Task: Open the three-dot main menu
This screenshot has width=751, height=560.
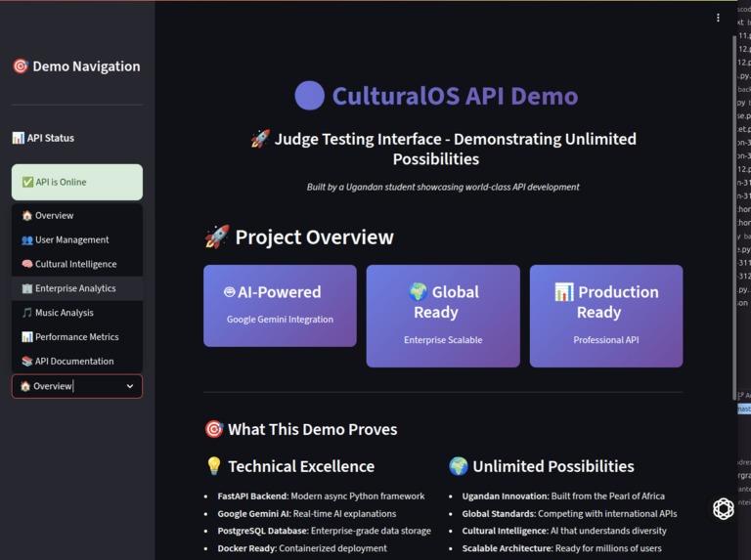Action: coord(718,18)
